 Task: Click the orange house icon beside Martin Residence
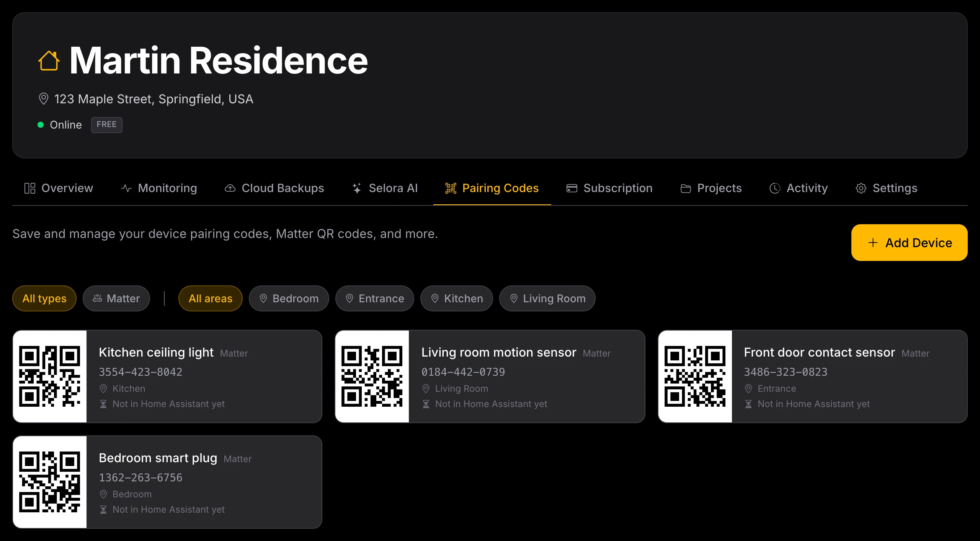49,60
